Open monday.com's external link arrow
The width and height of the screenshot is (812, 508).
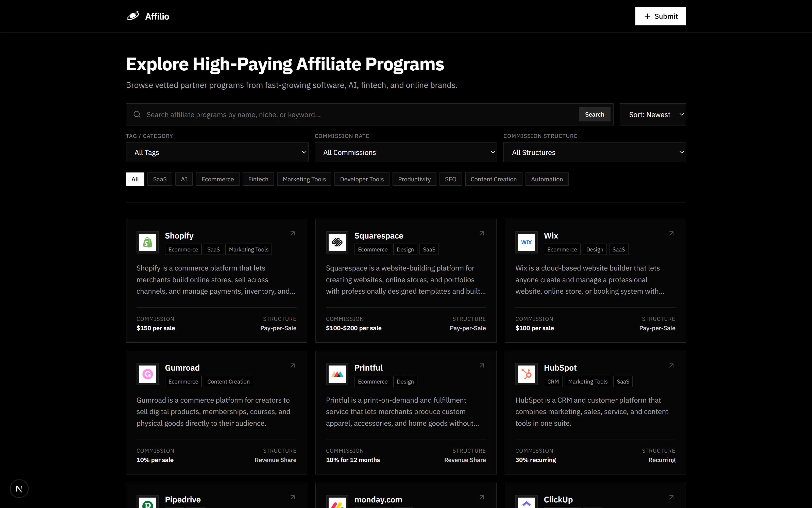point(482,498)
